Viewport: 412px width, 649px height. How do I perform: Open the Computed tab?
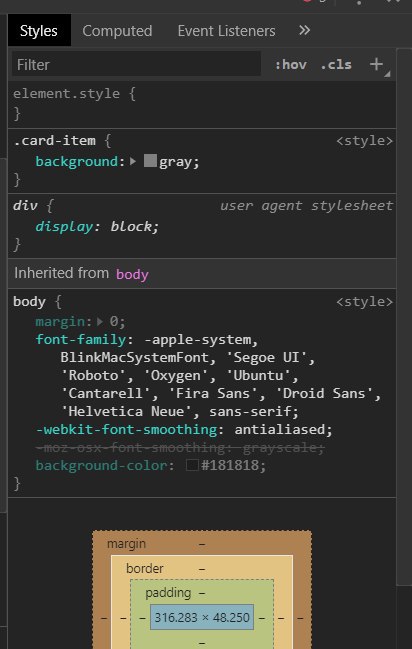pos(117,31)
